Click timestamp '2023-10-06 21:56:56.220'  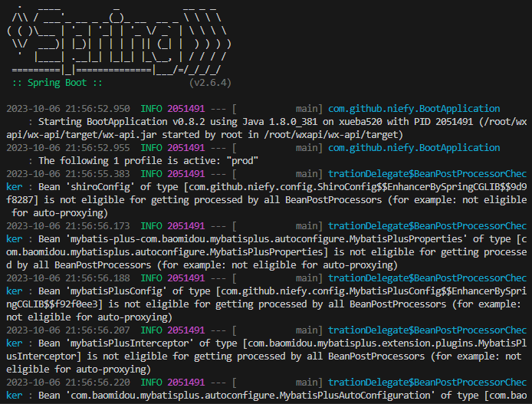[68, 383]
